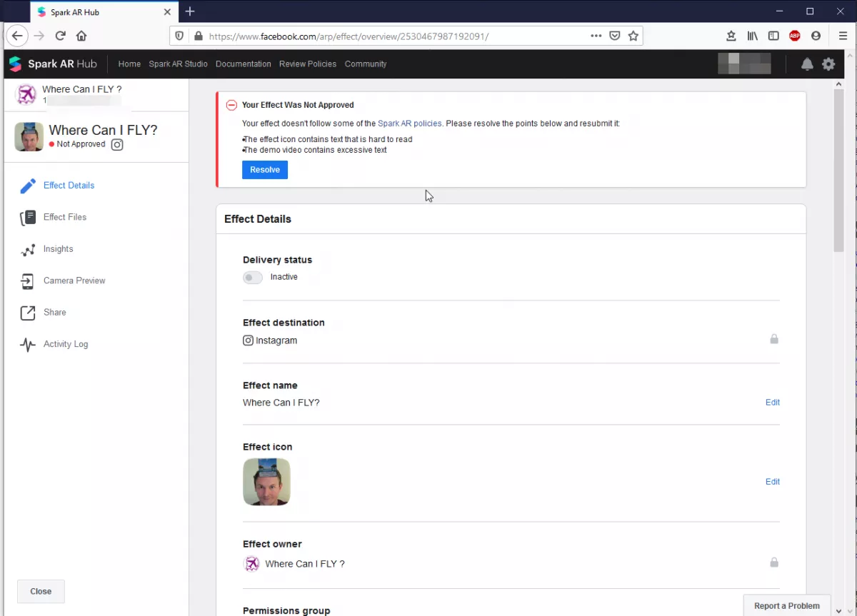
Task: Go to browser home page icon
Action: click(x=81, y=36)
